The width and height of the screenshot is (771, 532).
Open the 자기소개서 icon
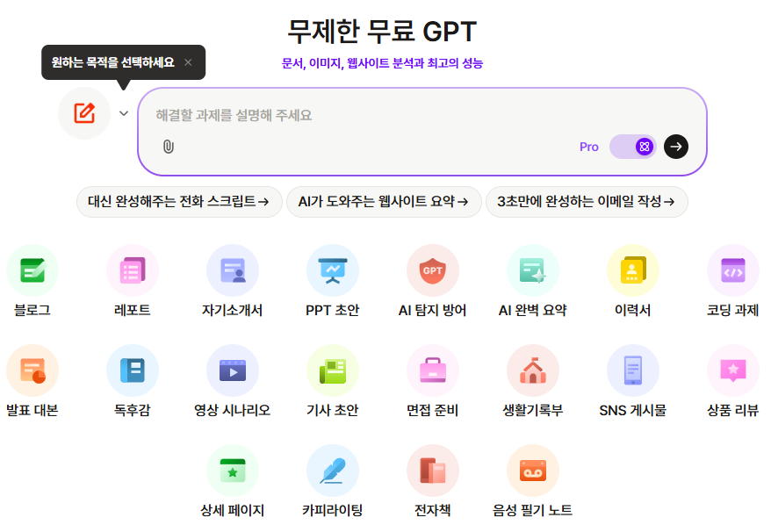click(233, 270)
